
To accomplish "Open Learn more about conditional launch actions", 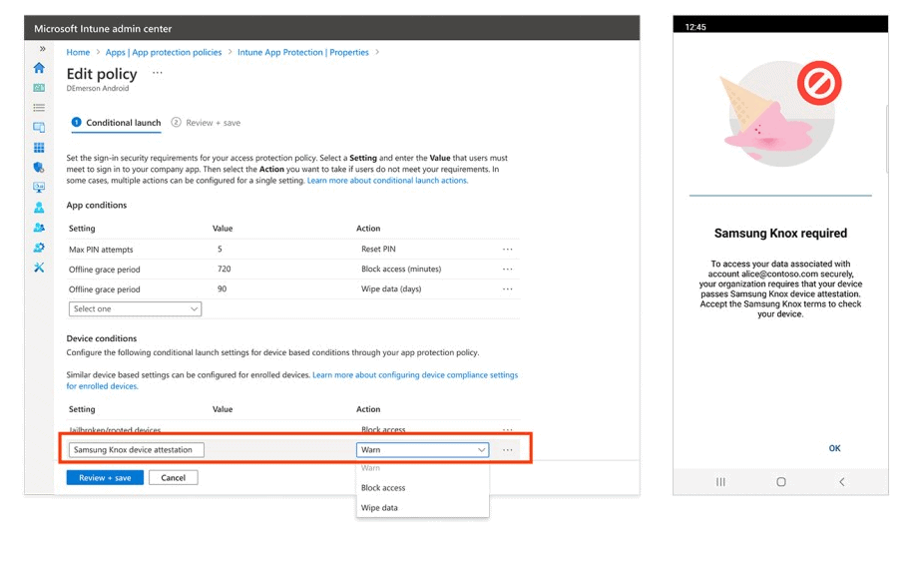I will tap(387, 181).
